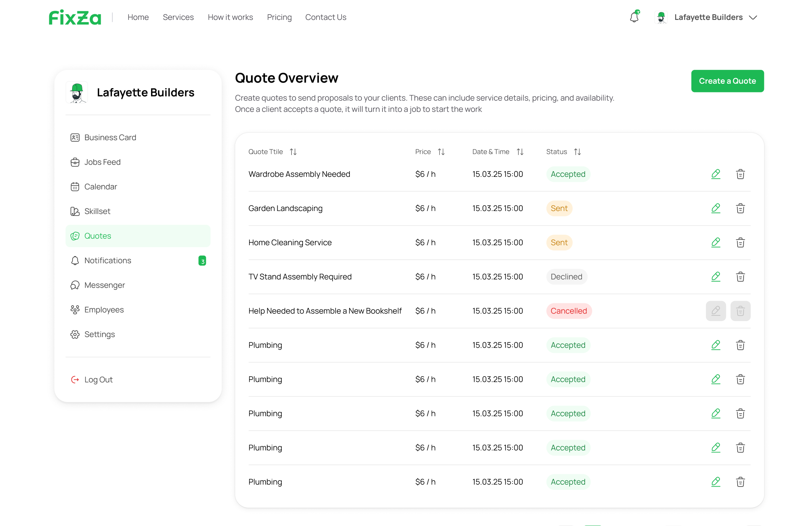Go to Jobs Feed in sidebar
812x526 pixels.
102,162
